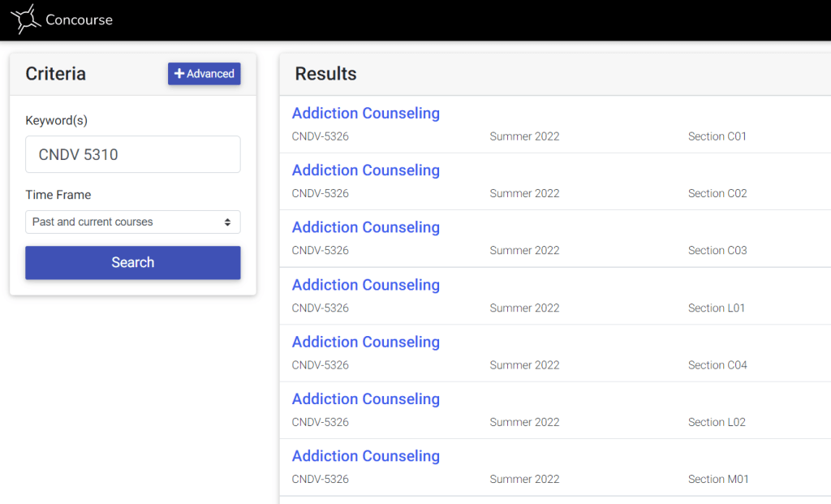Click the plus icon on Advanced button
The image size is (831, 504).
click(179, 74)
